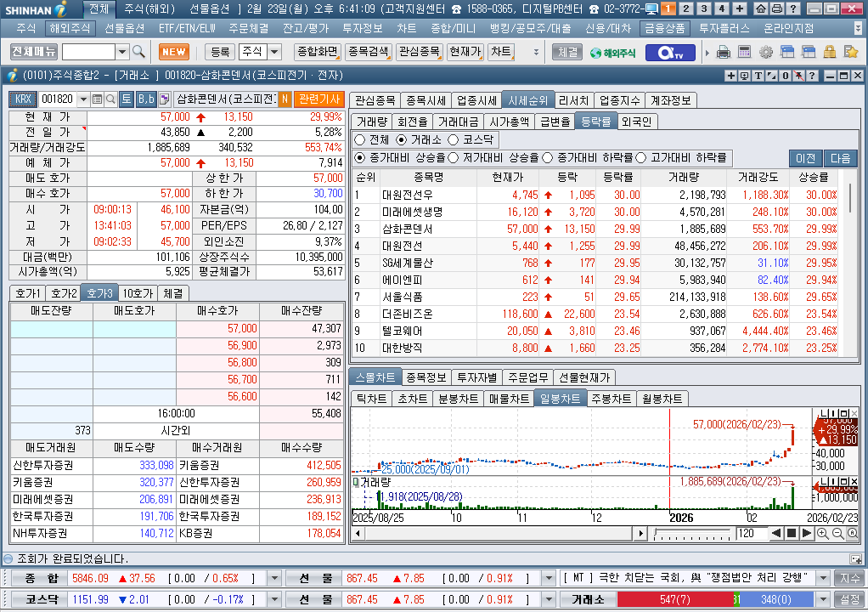Click the status bar icon at the far right
The height and width of the screenshot is (612, 868).
856,558
